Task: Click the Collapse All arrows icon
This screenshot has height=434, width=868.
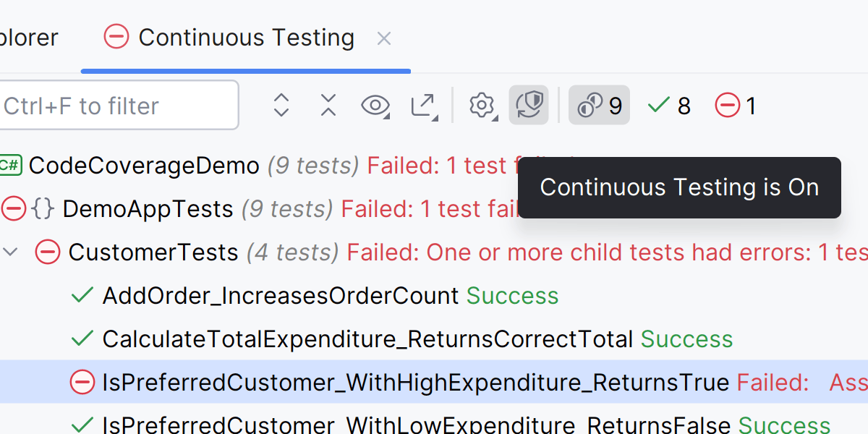Action: 328,106
